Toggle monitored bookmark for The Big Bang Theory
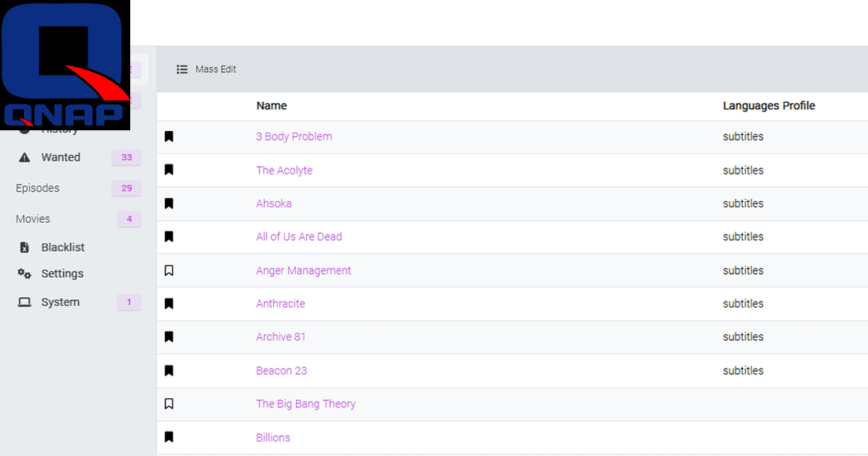Image resolution: width=868 pixels, height=456 pixels. pyautogui.click(x=169, y=404)
